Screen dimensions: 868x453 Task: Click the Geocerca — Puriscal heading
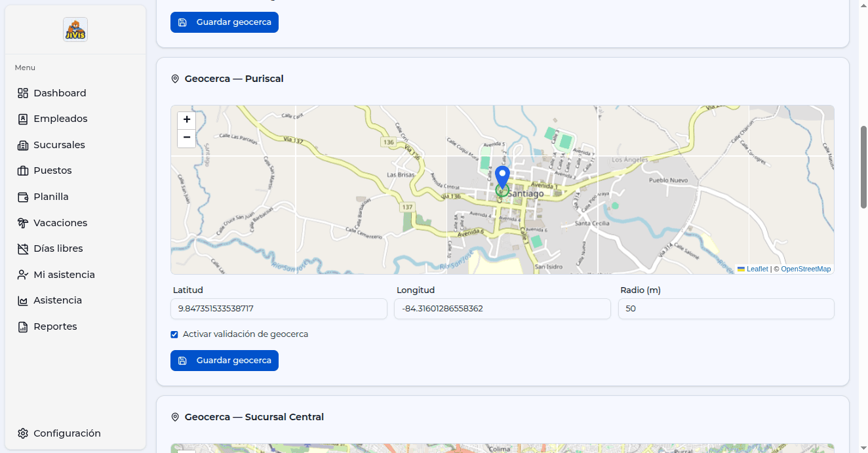(234, 79)
